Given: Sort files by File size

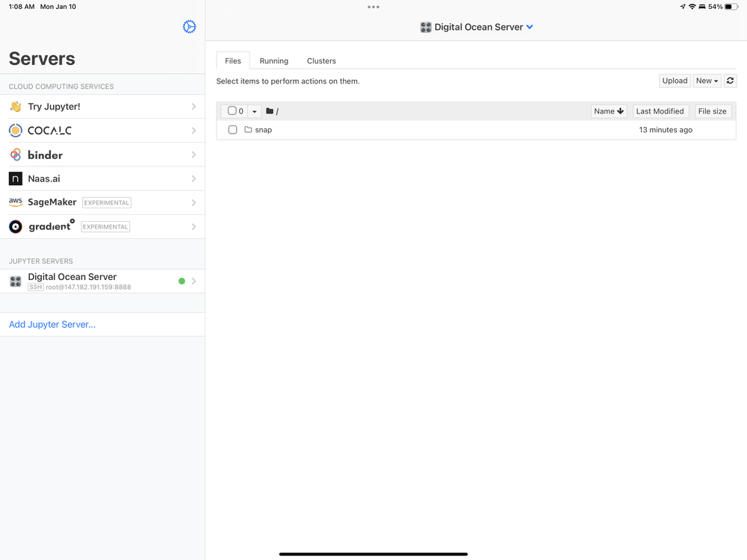Looking at the screenshot, I should pyautogui.click(x=712, y=111).
